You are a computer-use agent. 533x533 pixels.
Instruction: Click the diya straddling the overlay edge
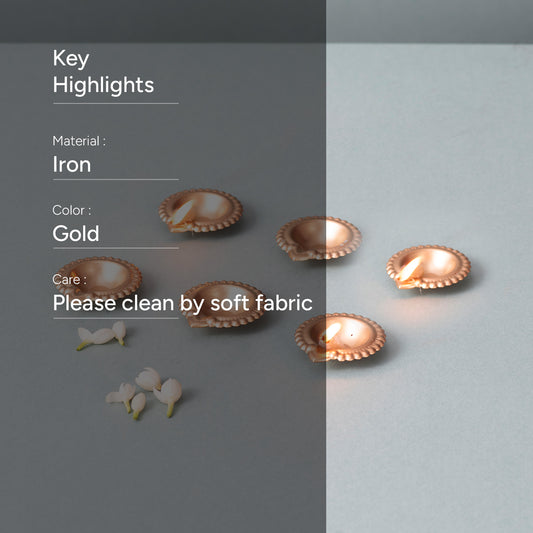pyautogui.click(x=319, y=238)
